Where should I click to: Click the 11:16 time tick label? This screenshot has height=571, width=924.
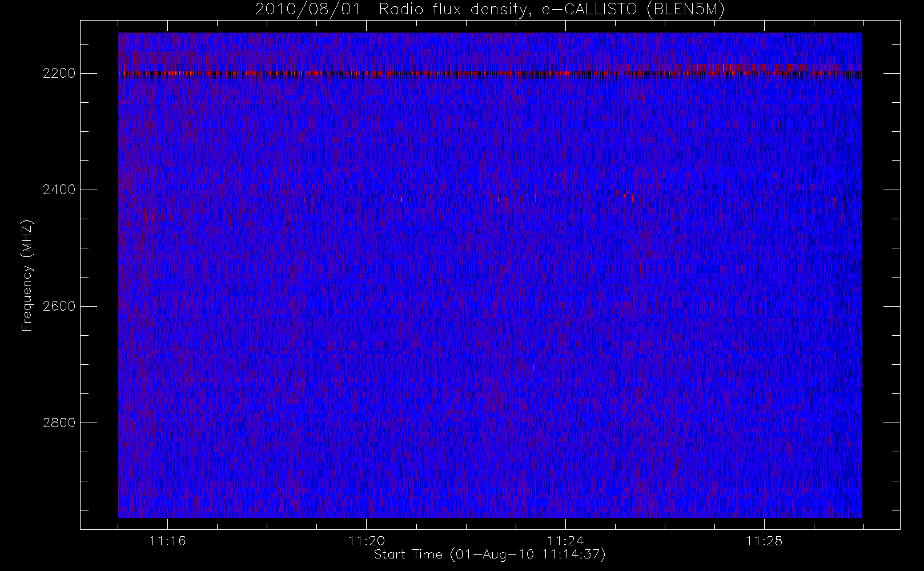coord(168,541)
